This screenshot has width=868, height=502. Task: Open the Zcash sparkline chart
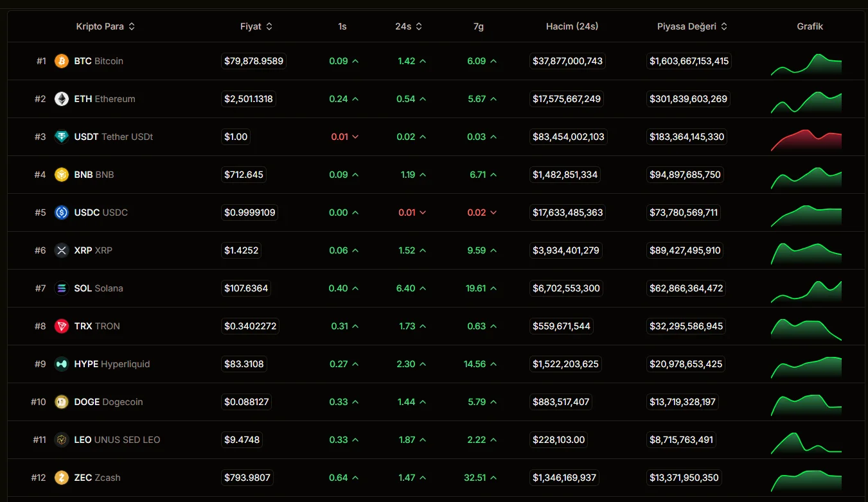click(x=806, y=481)
